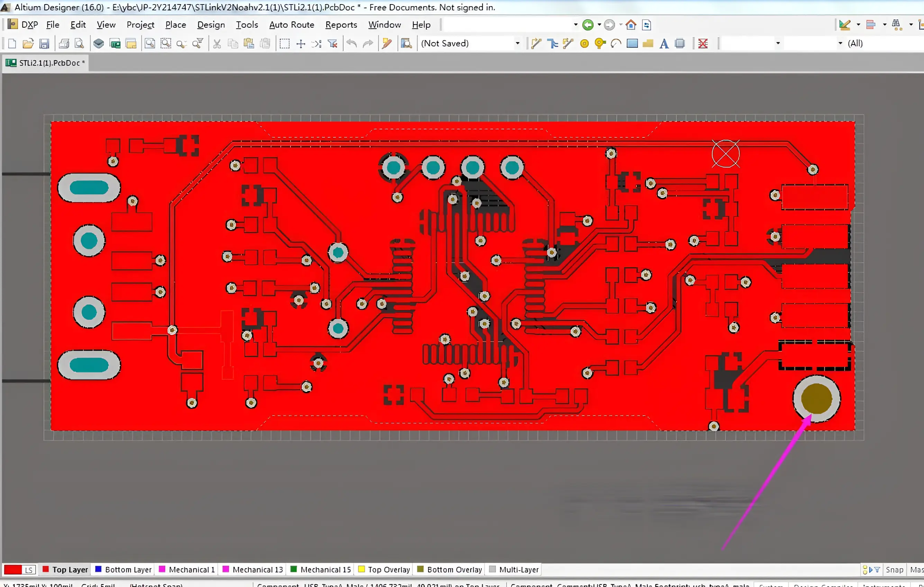Expand the (Not Saved) view configuration dropdown

tap(517, 43)
